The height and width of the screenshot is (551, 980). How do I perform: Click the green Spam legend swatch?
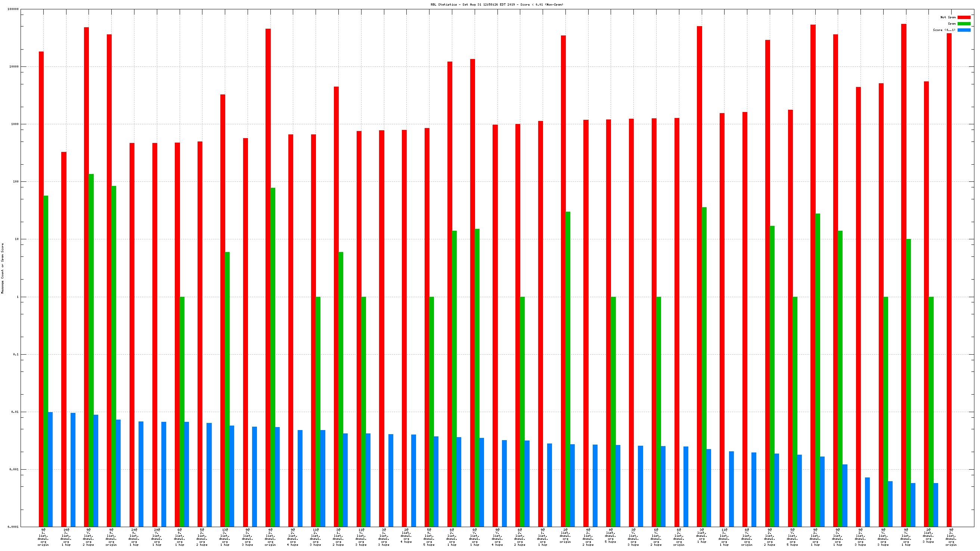(x=964, y=24)
